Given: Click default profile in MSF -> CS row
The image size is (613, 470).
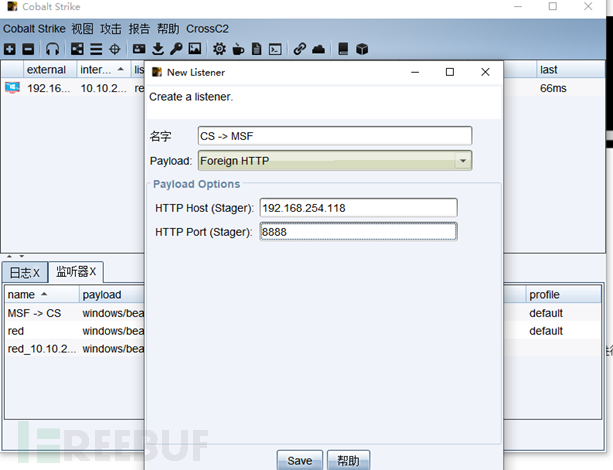Looking at the screenshot, I should [x=546, y=313].
